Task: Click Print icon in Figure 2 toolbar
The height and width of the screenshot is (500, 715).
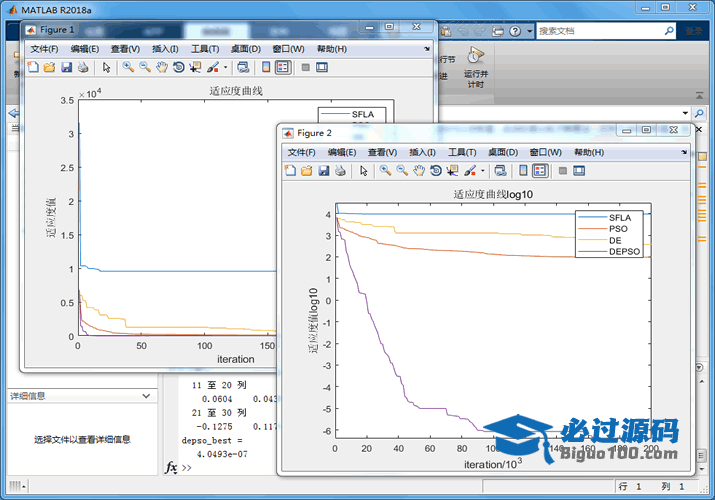Action: pos(340,171)
